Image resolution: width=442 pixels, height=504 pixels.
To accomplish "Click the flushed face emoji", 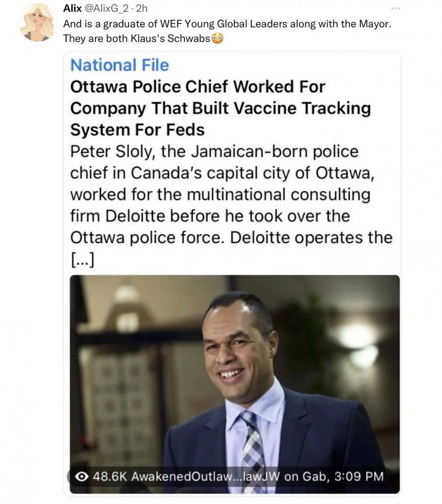I will (x=217, y=38).
